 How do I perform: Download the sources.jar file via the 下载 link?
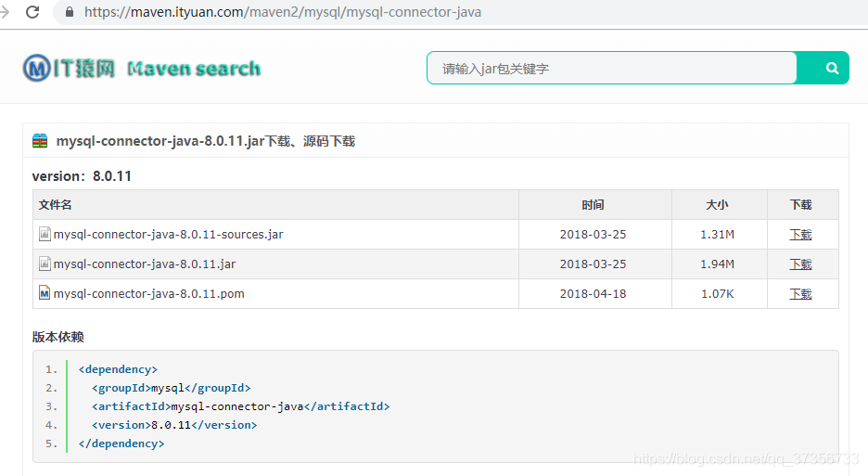point(800,235)
